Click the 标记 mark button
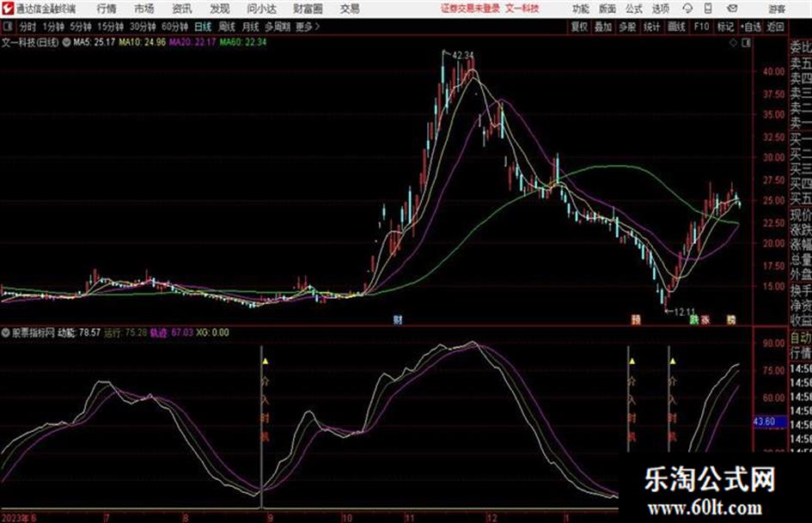Viewport: 812px width, 523px height. (725, 27)
